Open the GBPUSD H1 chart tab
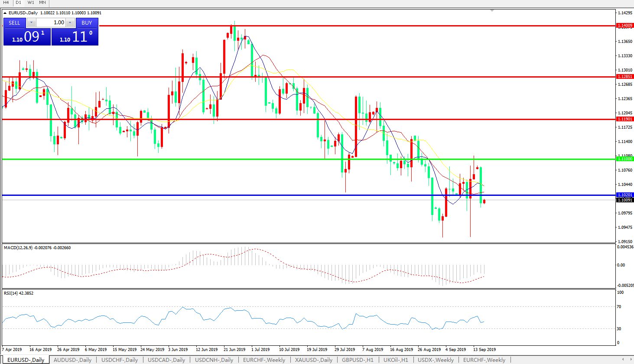Screen dimensions: 634x364 tap(358, 360)
